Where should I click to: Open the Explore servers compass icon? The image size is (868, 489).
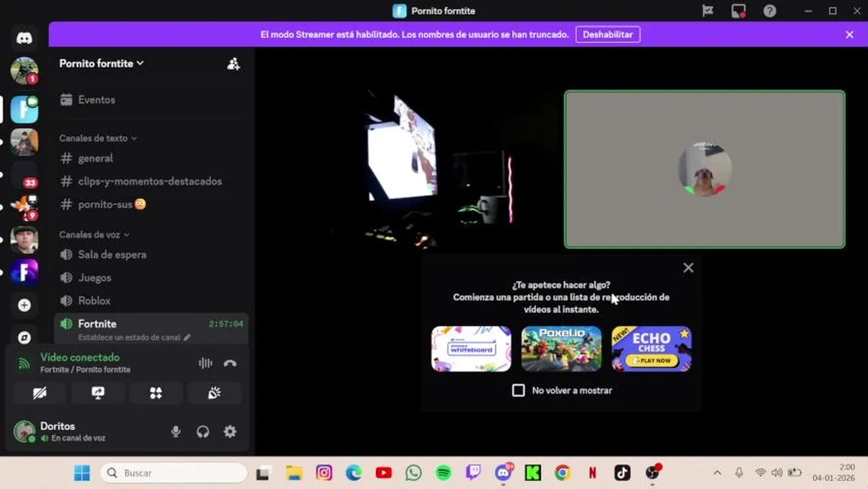[24, 338]
